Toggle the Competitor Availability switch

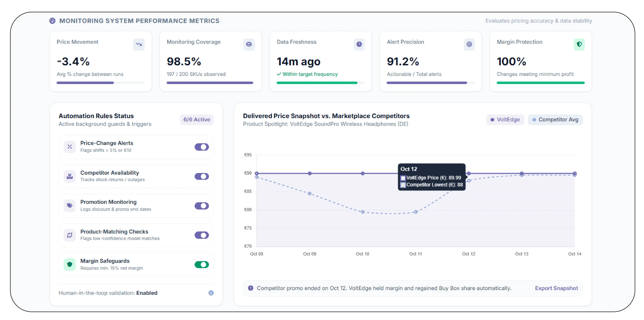tap(202, 176)
